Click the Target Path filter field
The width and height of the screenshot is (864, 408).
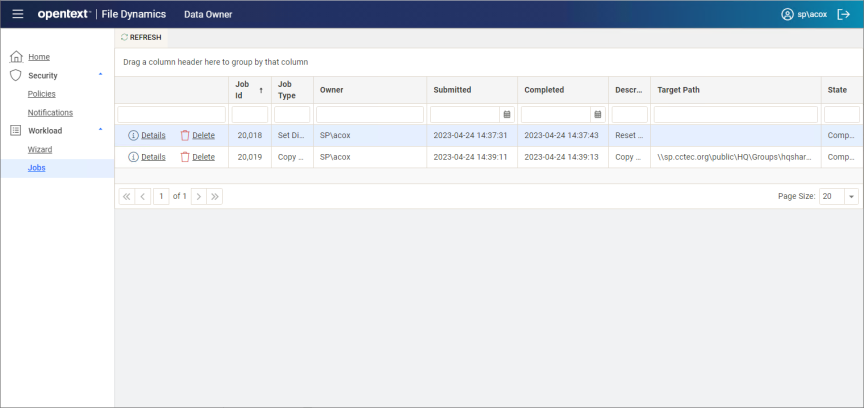tap(736, 115)
